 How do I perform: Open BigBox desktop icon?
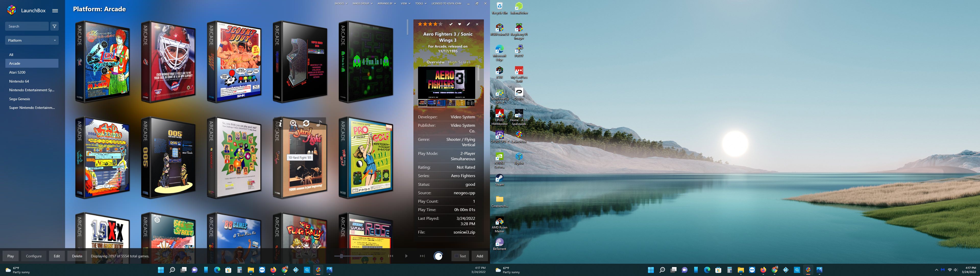click(519, 158)
